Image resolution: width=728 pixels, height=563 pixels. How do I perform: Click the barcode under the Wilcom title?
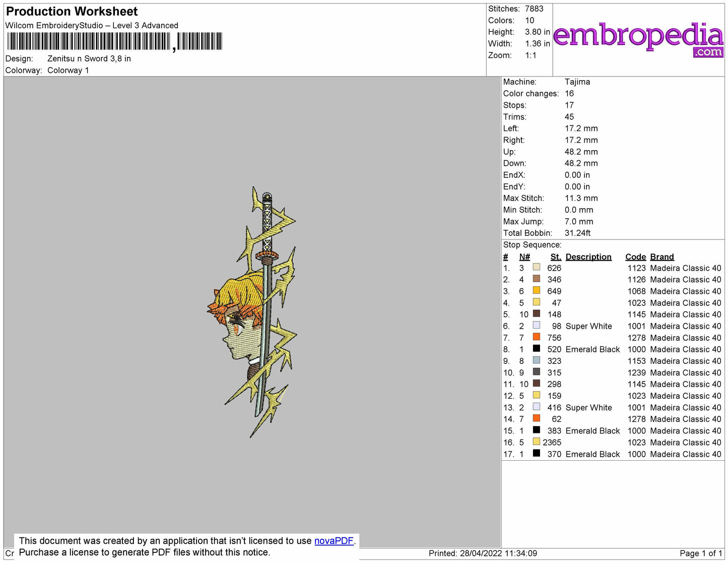[114, 41]
